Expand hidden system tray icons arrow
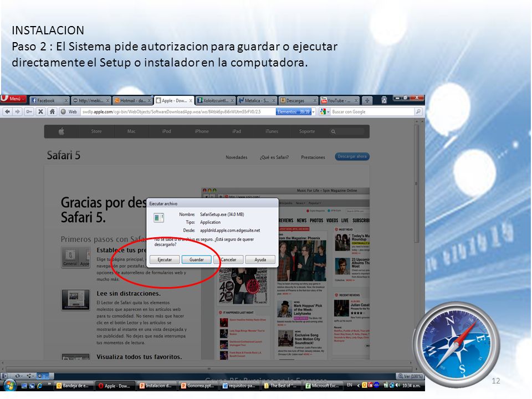This screenshot has height=399, width=532. click(x=359, y=386)
